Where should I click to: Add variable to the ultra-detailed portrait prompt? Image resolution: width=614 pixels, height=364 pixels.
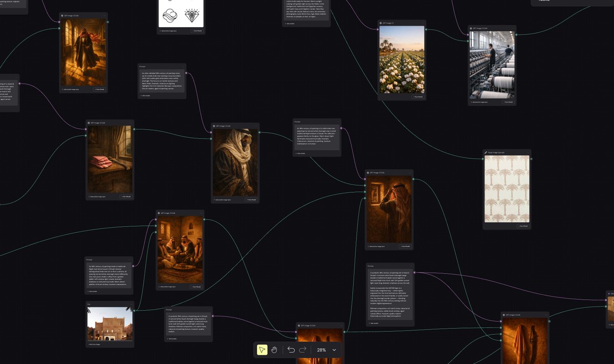pyautogui.click(x=145, y=95)
